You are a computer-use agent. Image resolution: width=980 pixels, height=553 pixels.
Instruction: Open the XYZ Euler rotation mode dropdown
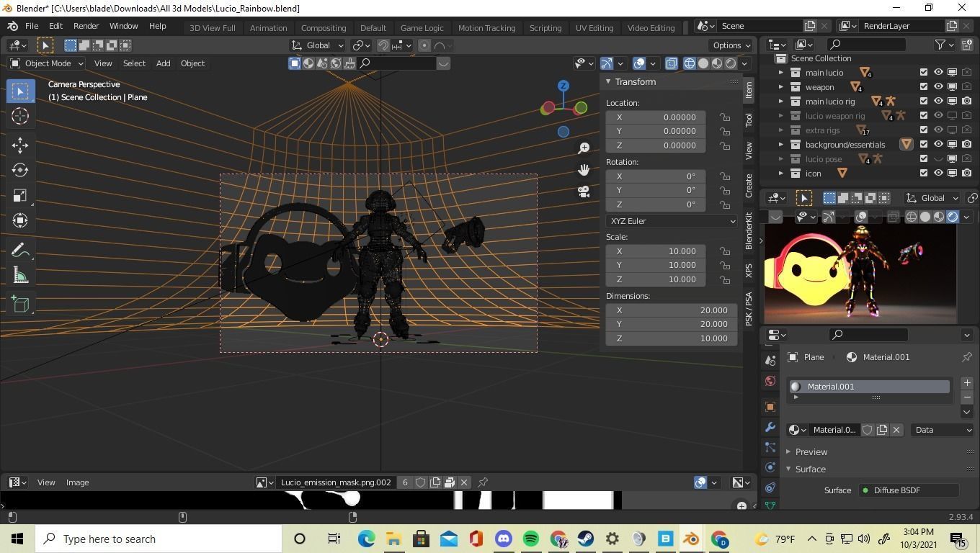672,221
